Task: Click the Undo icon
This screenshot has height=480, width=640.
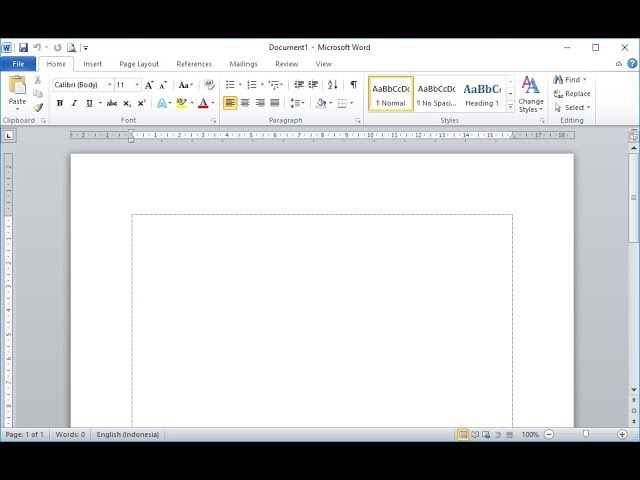Action: coord(37,48)
